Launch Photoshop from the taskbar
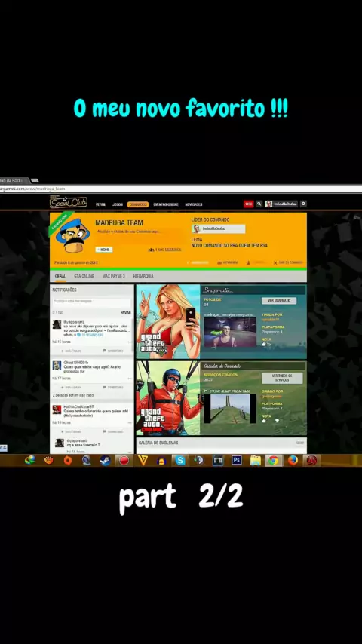 click(236, 461)
